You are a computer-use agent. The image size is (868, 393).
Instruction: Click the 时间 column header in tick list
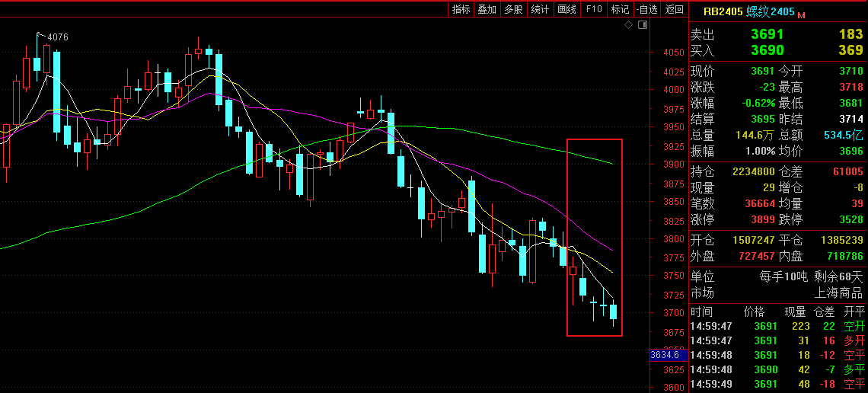[x=701, y=312]
